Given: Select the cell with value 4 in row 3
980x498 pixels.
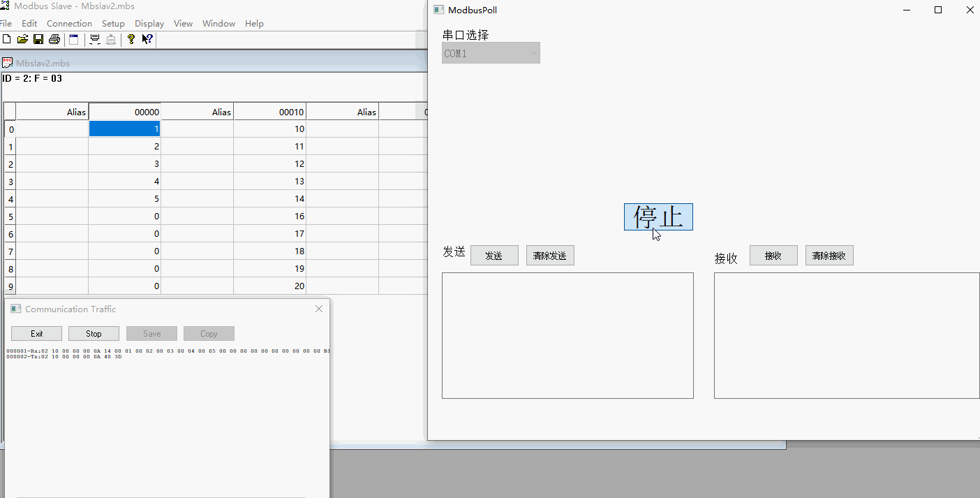Looking at the screenshot, I should click(x=125, y=182).
